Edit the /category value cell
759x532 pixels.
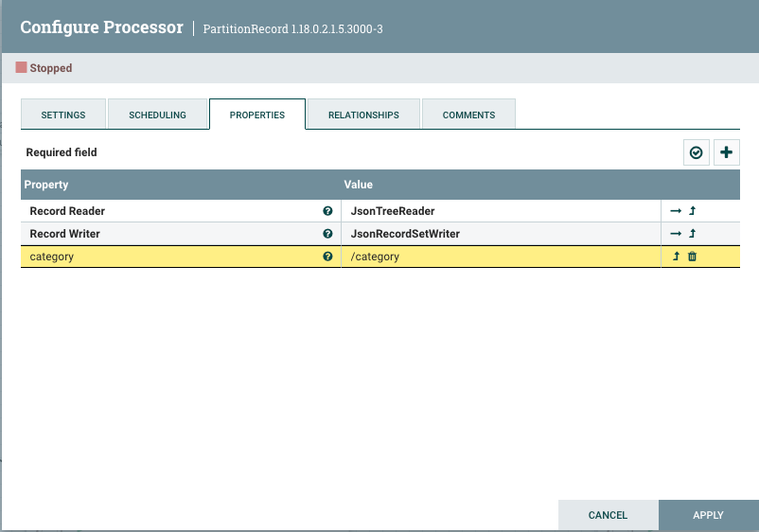(501, 257)
